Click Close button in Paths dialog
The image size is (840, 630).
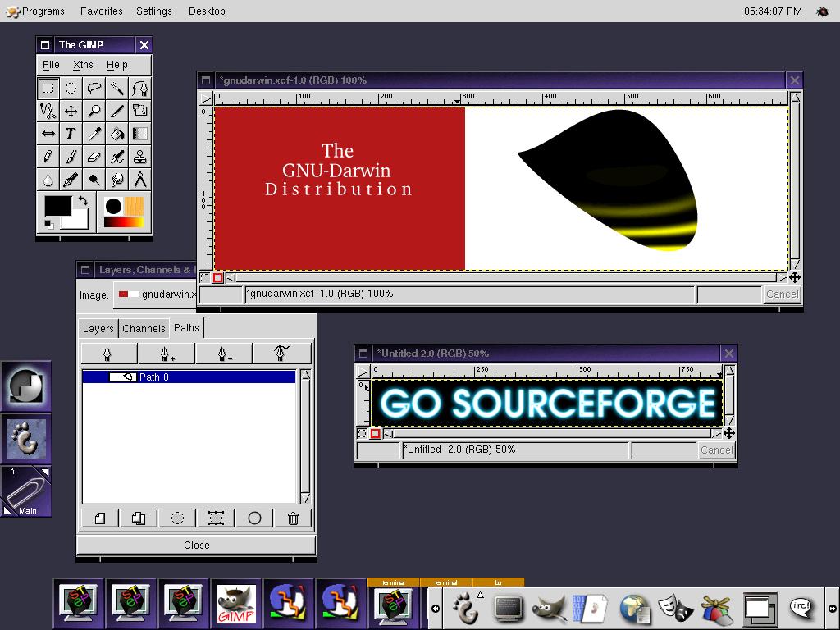point(196,546)
